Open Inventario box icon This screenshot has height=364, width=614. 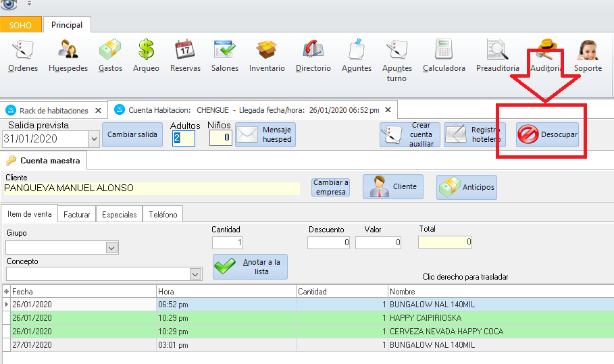pos(267,56)
